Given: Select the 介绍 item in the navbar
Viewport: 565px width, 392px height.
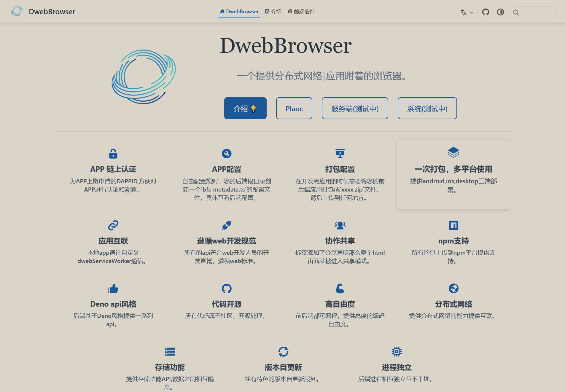Looking at the screenshot, I should 273,11.
